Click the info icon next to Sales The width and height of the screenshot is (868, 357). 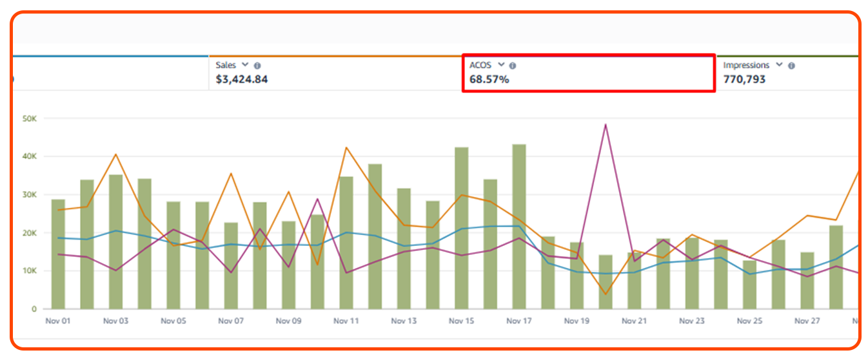point(257,65)
